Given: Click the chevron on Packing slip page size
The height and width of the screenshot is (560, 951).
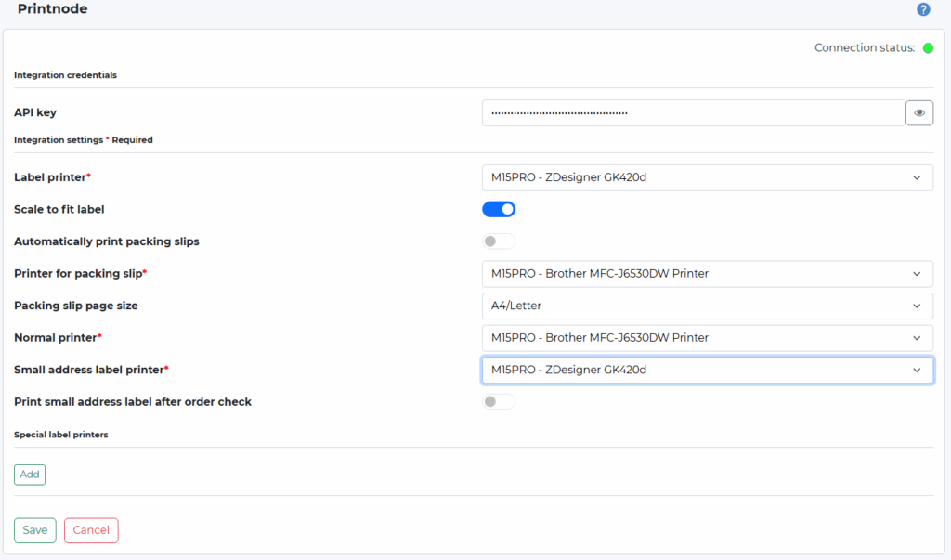Looking at the screenshot, I should click(x=915, y=306).
